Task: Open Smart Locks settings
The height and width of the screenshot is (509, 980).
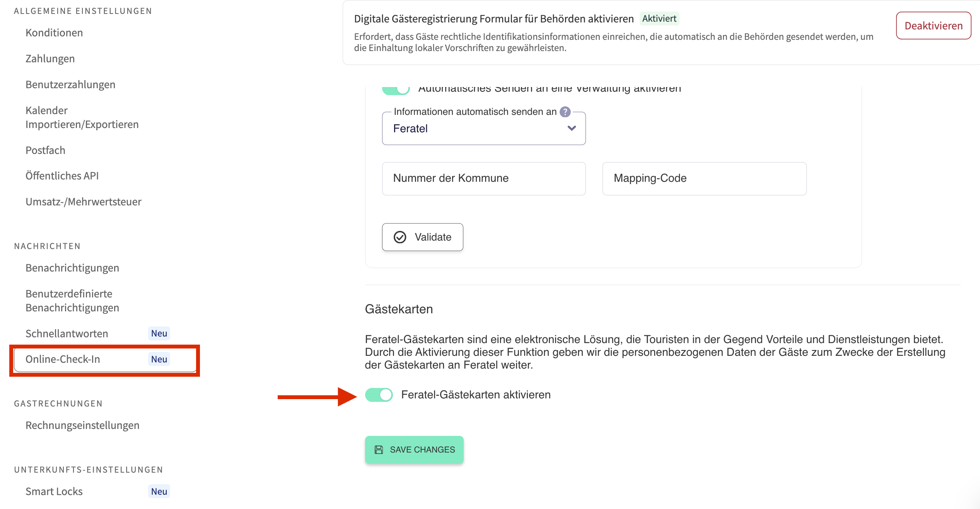Action: point(54,492)
